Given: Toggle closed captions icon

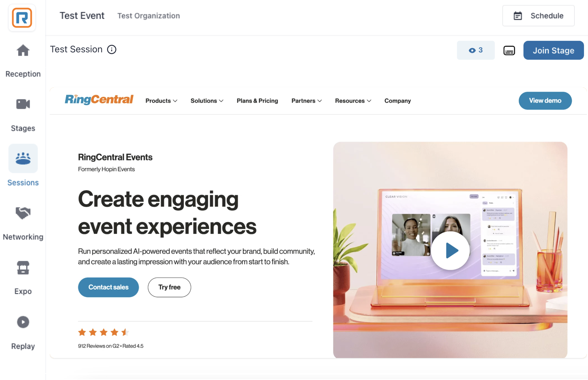Looking at the screenshot, I should click(x=509, y=50).
